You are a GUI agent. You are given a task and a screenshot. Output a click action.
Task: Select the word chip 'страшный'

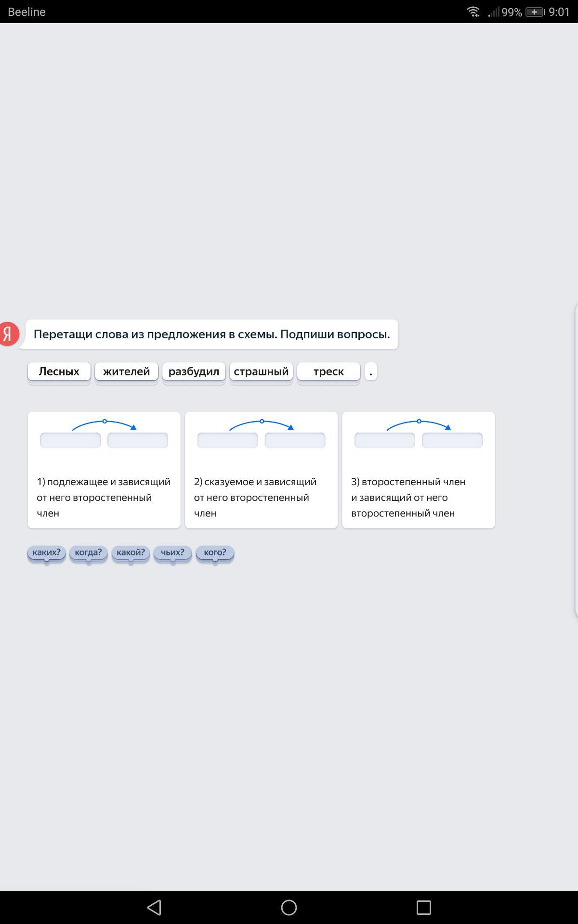(x=261, y=372)
